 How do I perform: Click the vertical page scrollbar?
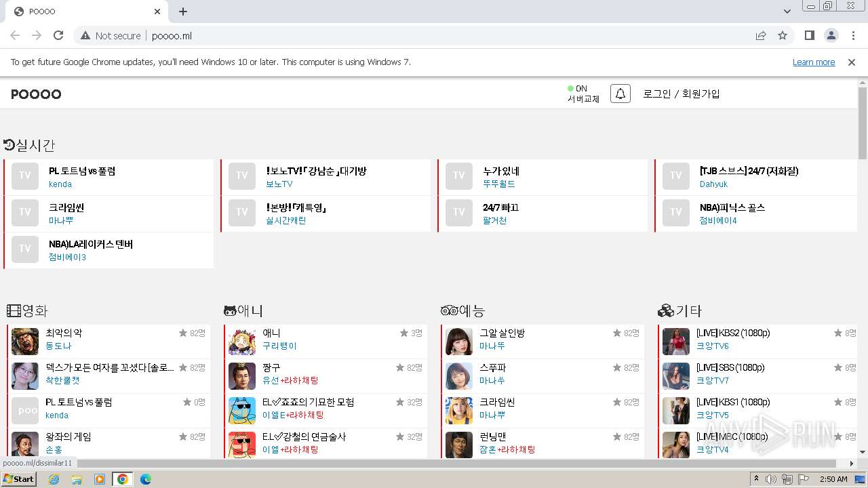pyautogui.click(x=863, y=123)
